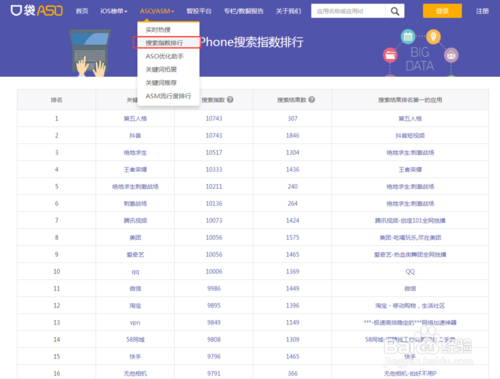Open the iOS榜单 dropdown menu
Viewport: 500px width, 379px height.
tap(114, 11)
